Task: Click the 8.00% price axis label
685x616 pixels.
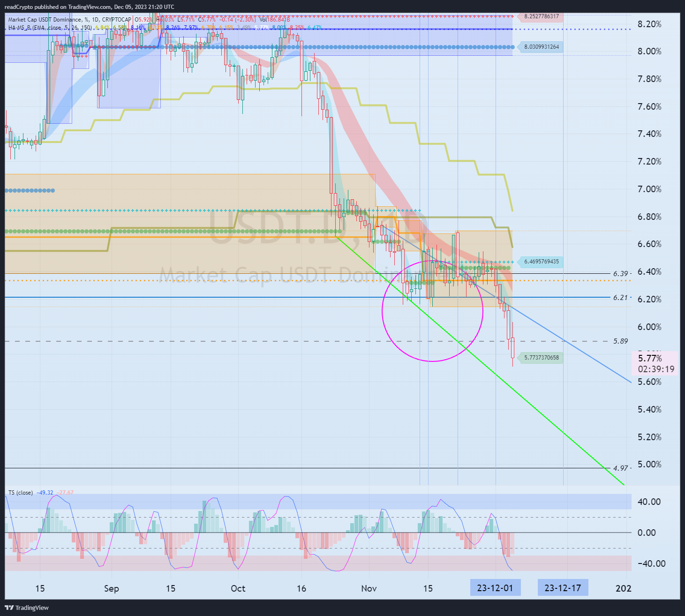Action: (649, 52)
